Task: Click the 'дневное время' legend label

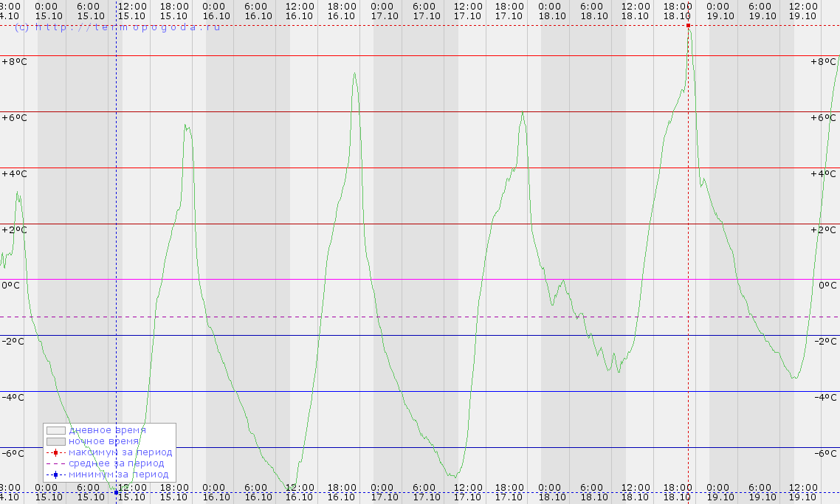Action: (x=107, y=429)
